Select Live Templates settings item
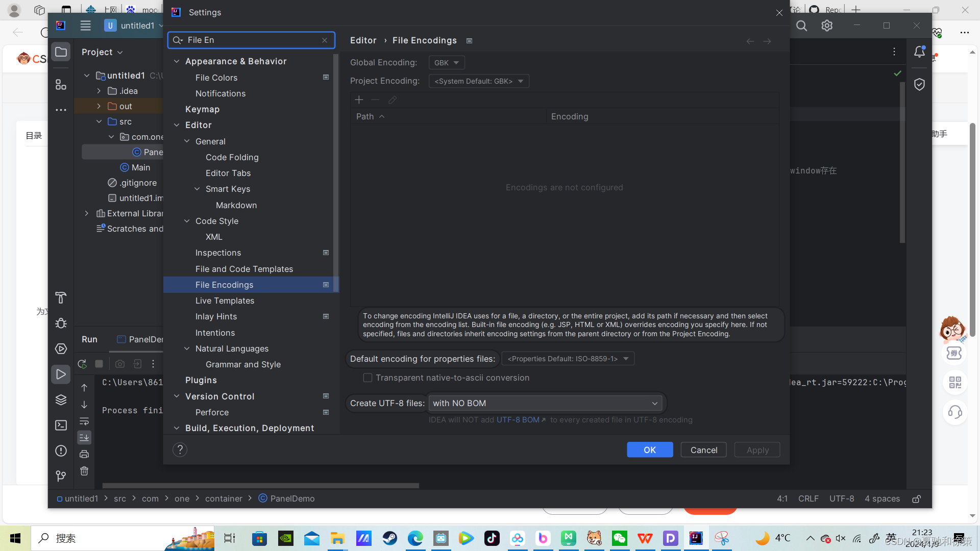The image size is (980, 551). 225,300
